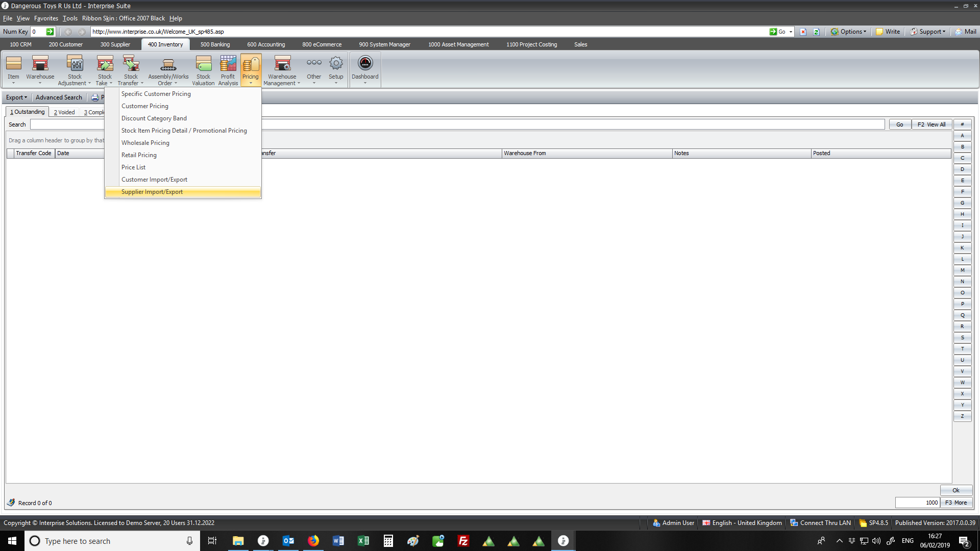
Task: Expand the Options dropdown
Action: coord(850,32)
